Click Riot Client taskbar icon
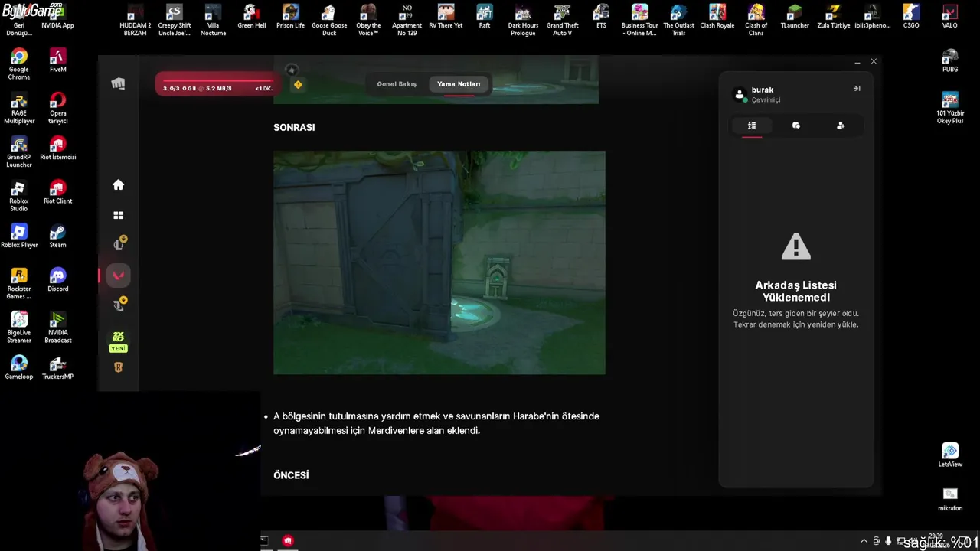 288,540
